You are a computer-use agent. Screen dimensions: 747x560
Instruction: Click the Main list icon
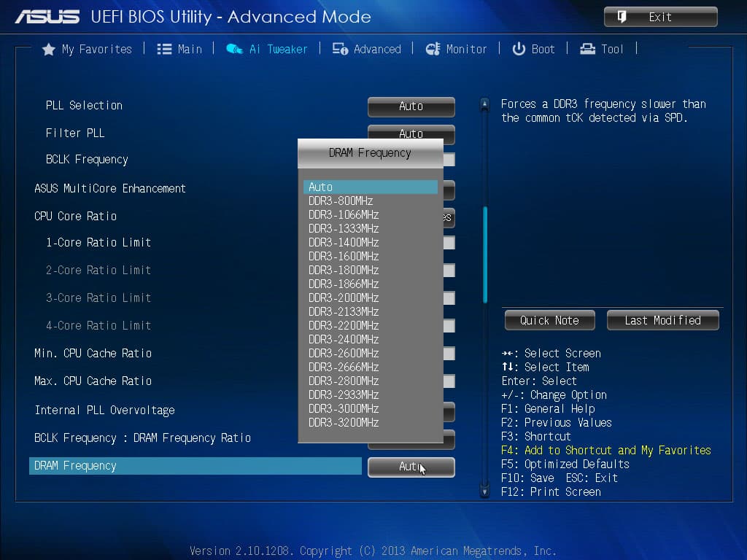tap(164, 49)
